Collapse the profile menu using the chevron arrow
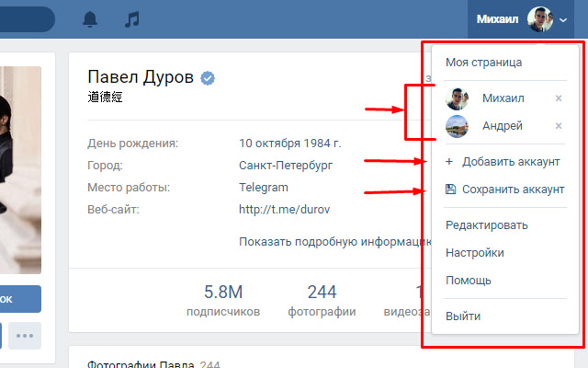 coord(563,20)
